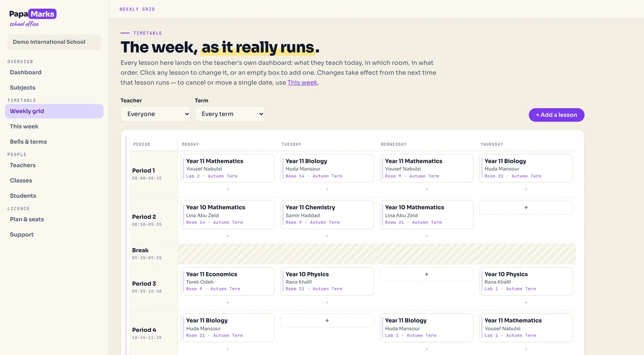The width and height of the screenshot is (644, 355).
Task: Open Support in the sidebar
Action: coord(54,235)
